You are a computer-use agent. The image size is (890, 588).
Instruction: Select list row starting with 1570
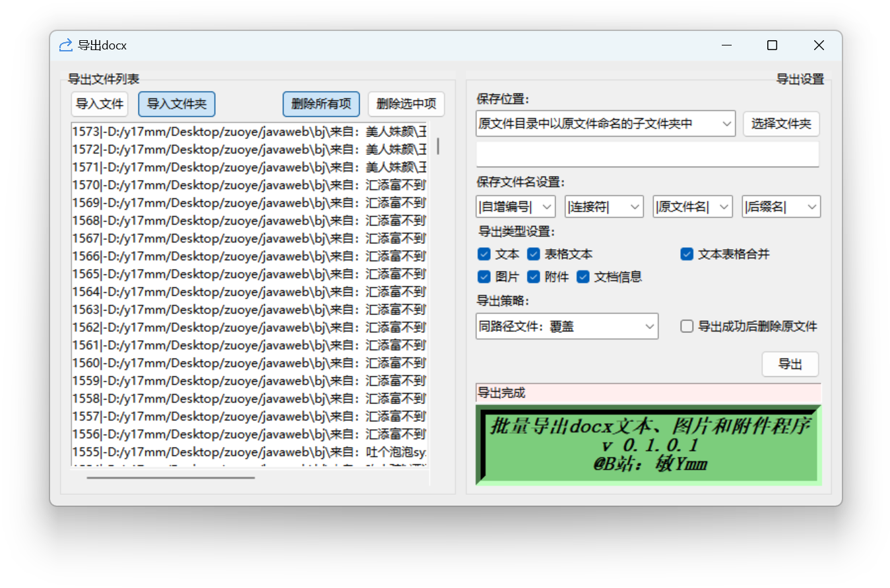click(x=249, y=185)
